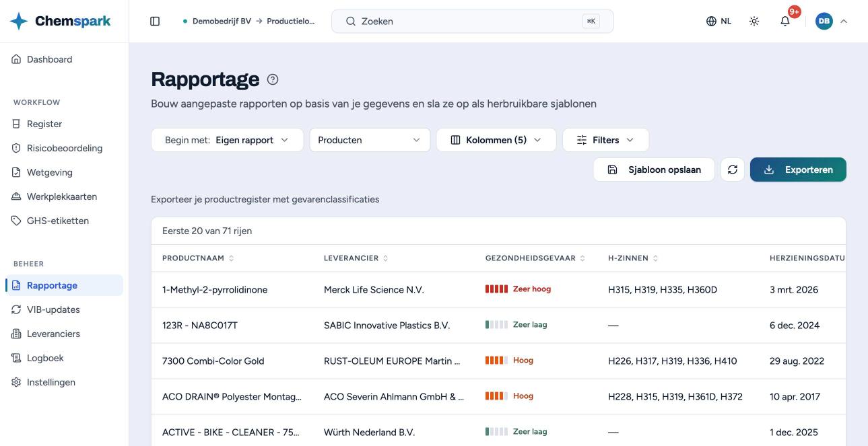Sort by LEVERANCIER column header
The height and width of the screenshot is (446, 868).
356,258
